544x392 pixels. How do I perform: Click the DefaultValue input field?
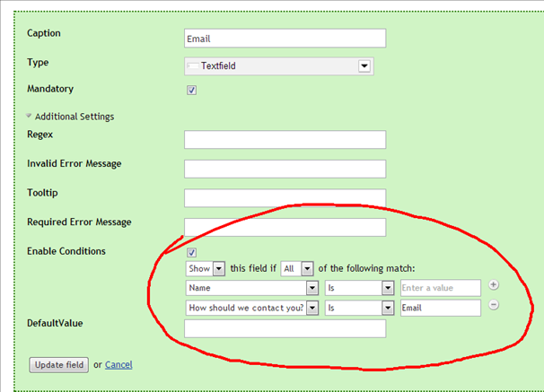tap(285, 328)
